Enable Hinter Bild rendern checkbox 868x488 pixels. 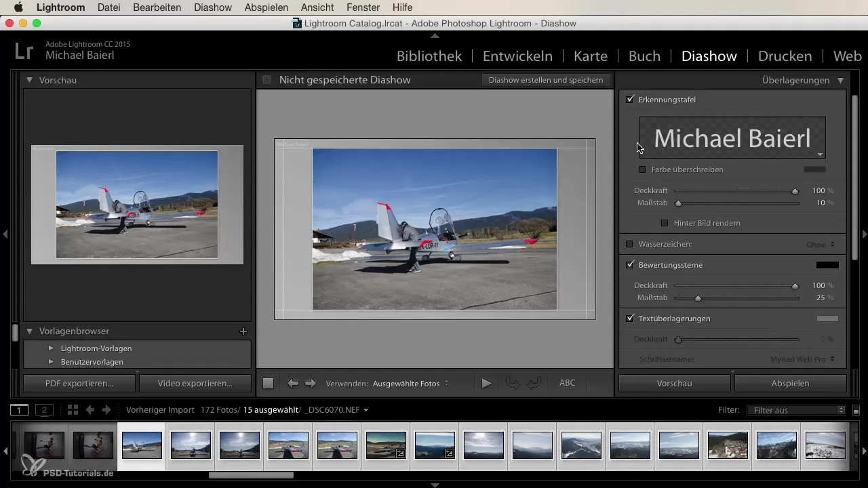coord(665,223)
